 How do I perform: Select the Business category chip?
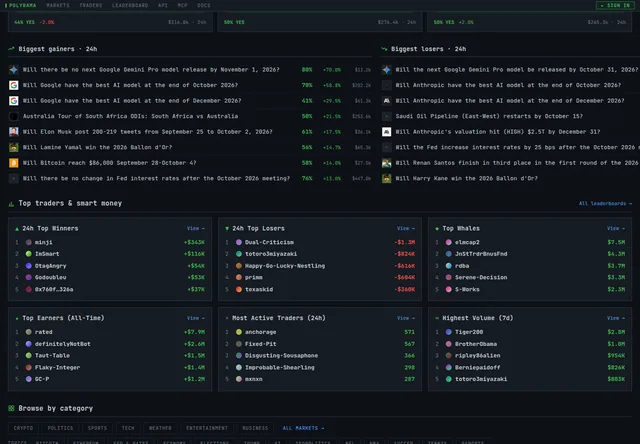point(255,428)
